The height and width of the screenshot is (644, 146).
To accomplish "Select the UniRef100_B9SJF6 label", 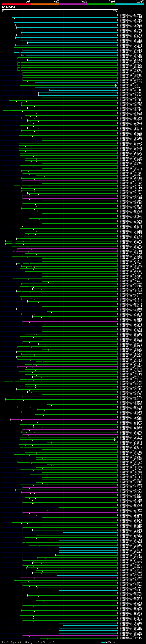I will point(131,590).
